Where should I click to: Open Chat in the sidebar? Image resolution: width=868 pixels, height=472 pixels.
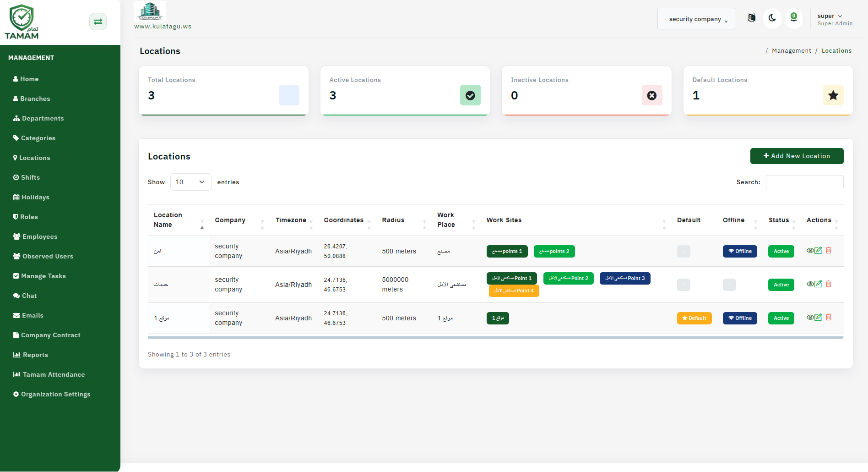[x=25, y=296]
